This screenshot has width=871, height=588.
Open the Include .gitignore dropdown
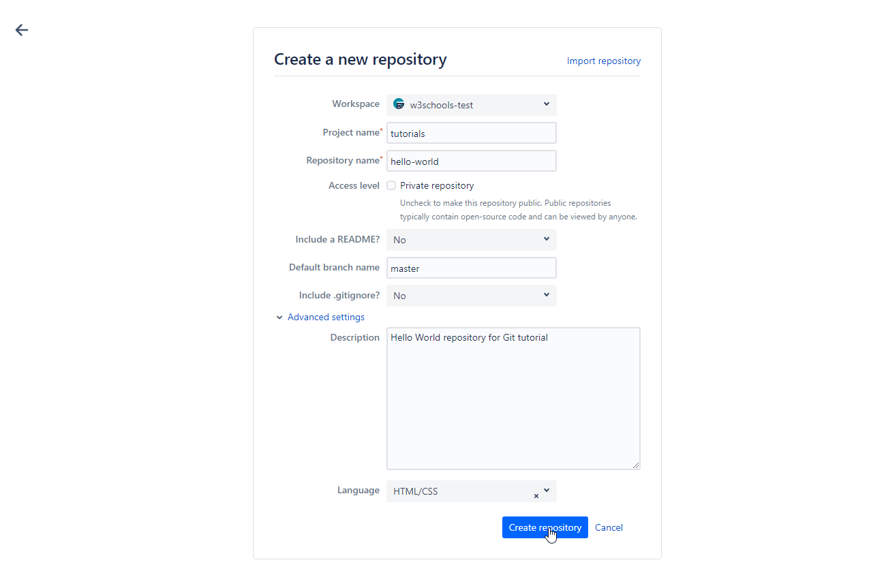click(x=471, y=296)
